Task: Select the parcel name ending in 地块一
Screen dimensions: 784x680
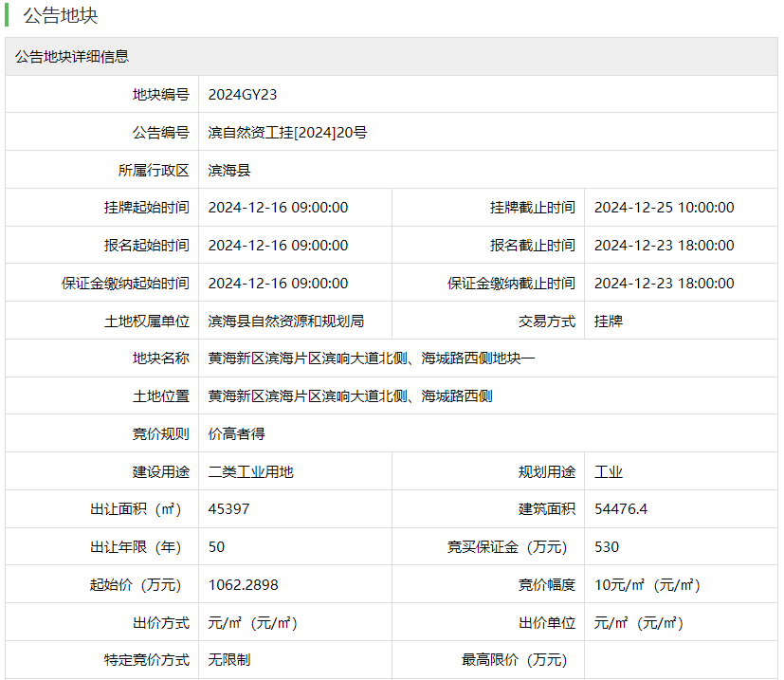Action: [x=372, y=358]
